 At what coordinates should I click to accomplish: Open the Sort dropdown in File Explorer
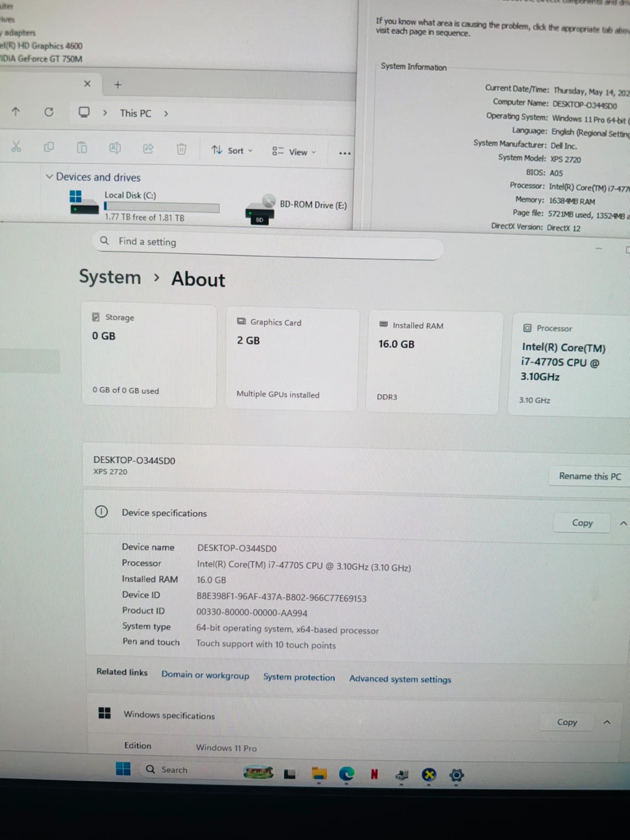232,150
